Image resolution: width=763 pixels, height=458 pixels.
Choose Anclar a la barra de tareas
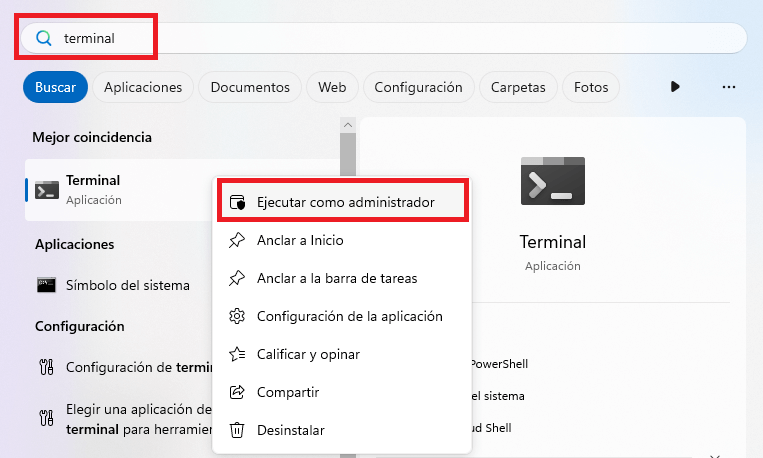coord(342,278)
